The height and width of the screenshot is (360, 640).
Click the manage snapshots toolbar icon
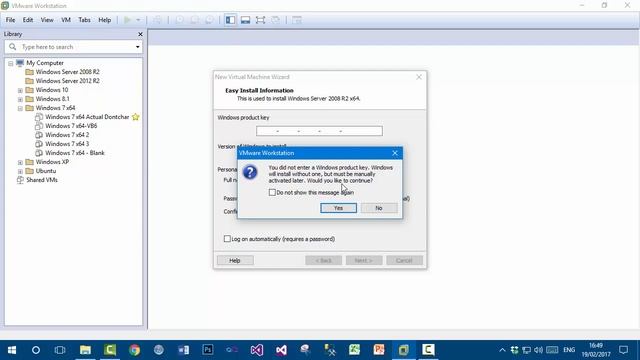tap(209, 20)
